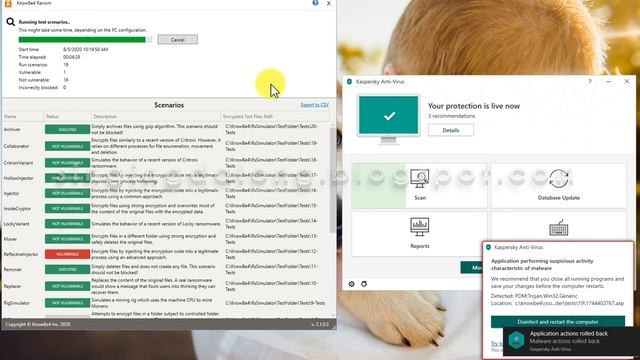Click the KnowBe4 version number in footer
640x360 pixels.
coord(320,324)
